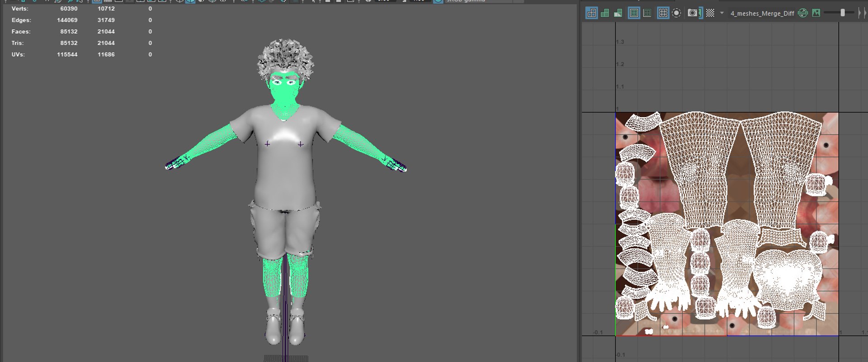This screenshot has width=868, height=362.
Task: Click the UVs label in the poly count
Action: pyautogui.click(x=18, y=54)
